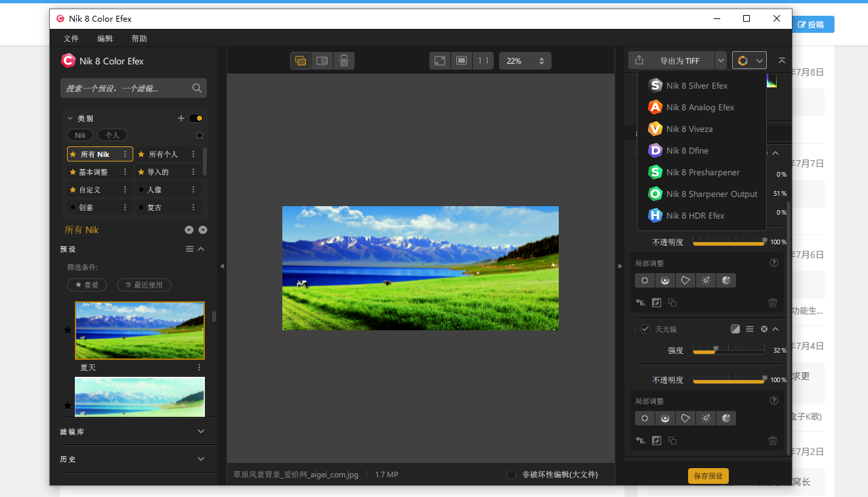
Task: Expand the 滤镜库 section
Action: [x=201, y=431]
